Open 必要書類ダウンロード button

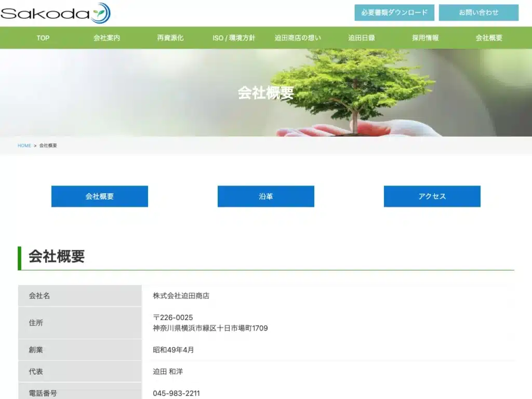point(394,12)
